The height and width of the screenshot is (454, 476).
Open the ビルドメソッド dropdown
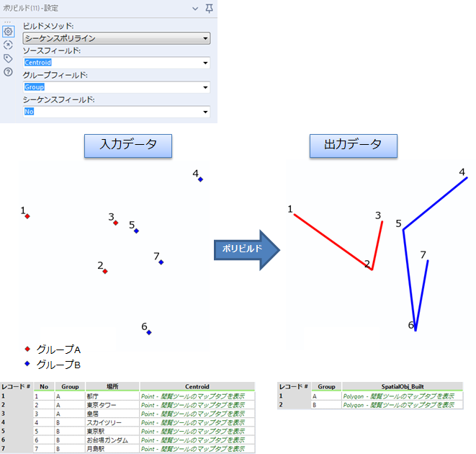[x=117, y=38]
